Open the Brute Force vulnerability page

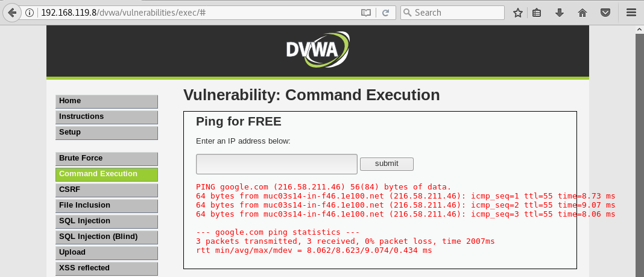(x=107, y=159)
